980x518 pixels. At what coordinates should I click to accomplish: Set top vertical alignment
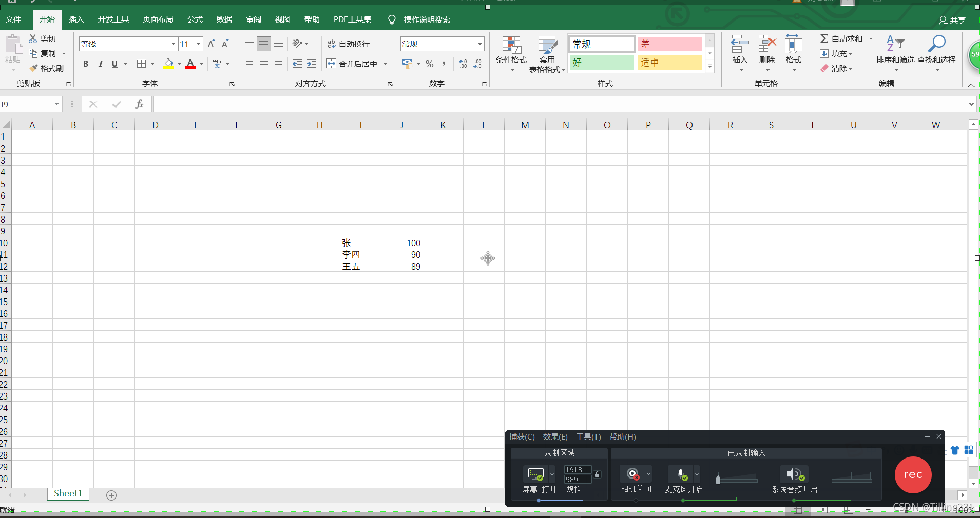(249, 44)
